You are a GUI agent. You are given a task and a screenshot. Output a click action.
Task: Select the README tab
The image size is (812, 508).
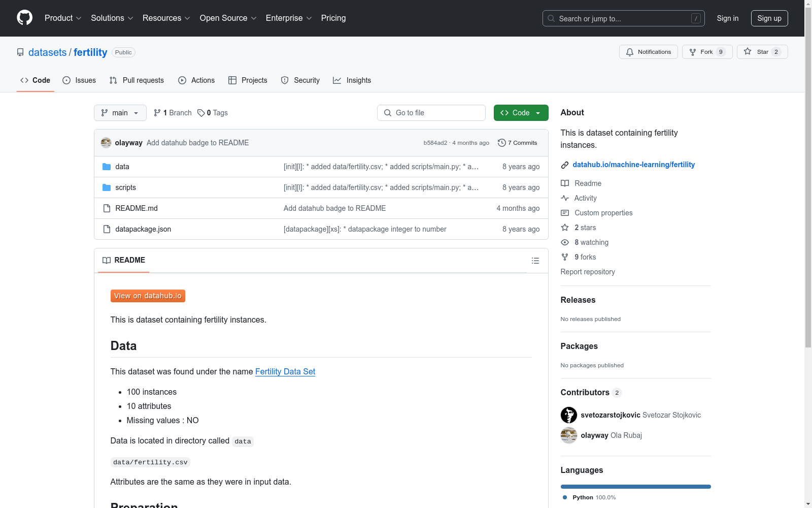(124, 260)
